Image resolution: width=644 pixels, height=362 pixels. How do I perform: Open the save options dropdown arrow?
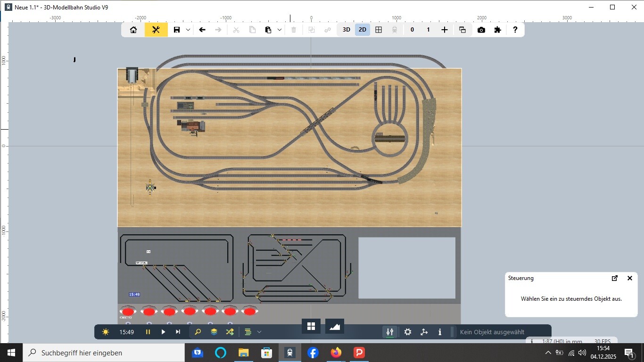(188, 30)
